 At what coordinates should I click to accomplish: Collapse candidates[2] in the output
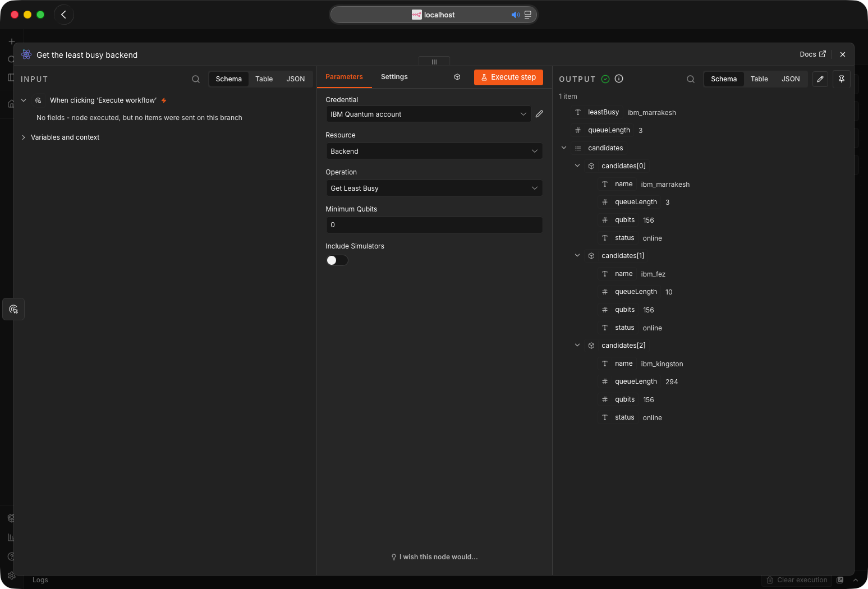(x=577, y=346)
